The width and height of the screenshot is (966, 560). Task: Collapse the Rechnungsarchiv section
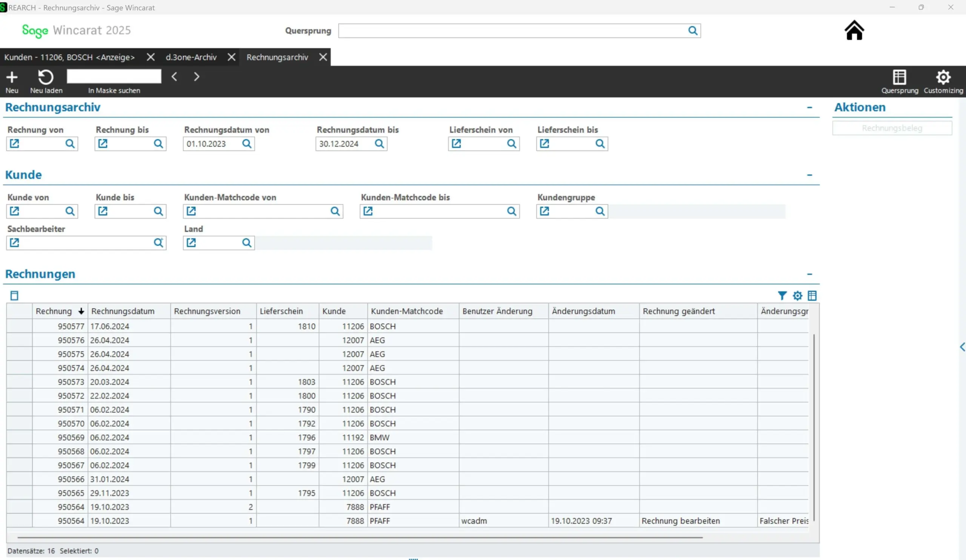click(x=809, y=108)
